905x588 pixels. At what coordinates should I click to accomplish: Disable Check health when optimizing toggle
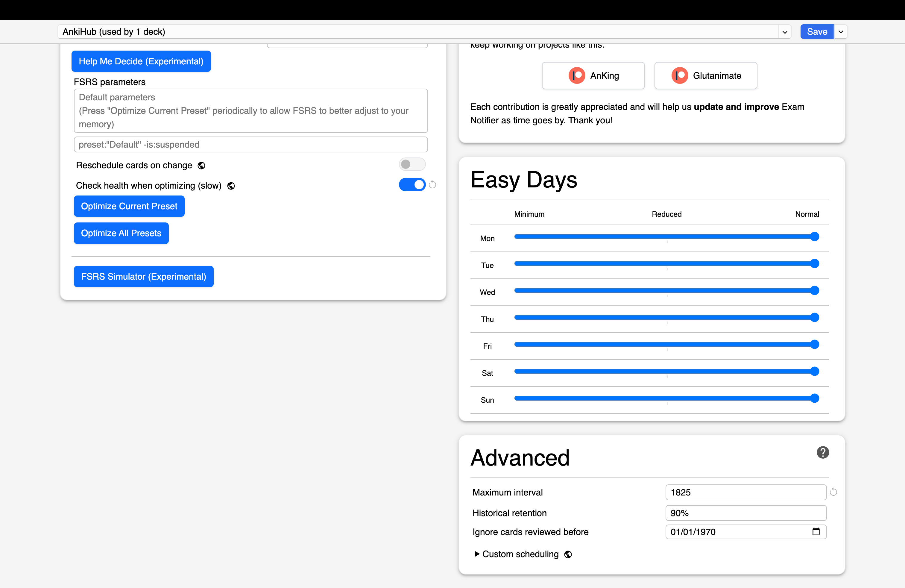pyautogui.click(x=412, y=185)
